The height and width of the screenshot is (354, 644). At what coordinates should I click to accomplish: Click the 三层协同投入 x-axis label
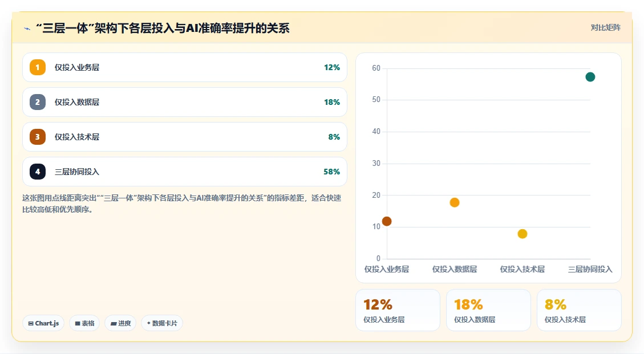tap(590, 270)
